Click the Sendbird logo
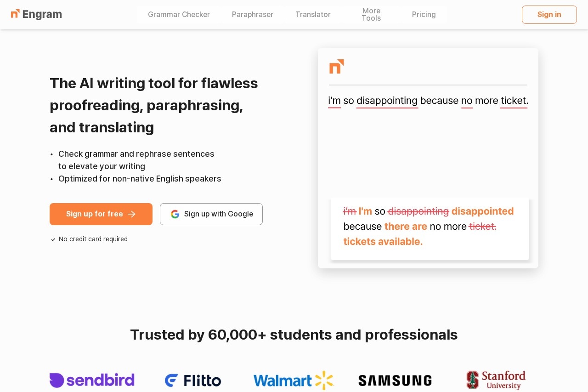This screenshot has width=588, height=392. point(92,380)
